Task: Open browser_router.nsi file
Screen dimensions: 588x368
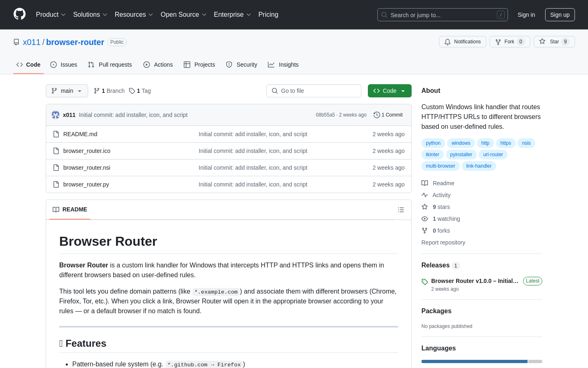Action: (87, 168)
